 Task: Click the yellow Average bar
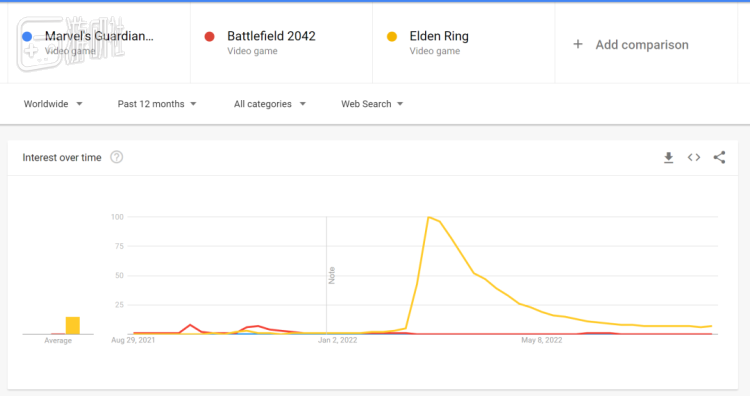[x=73, y=325]
